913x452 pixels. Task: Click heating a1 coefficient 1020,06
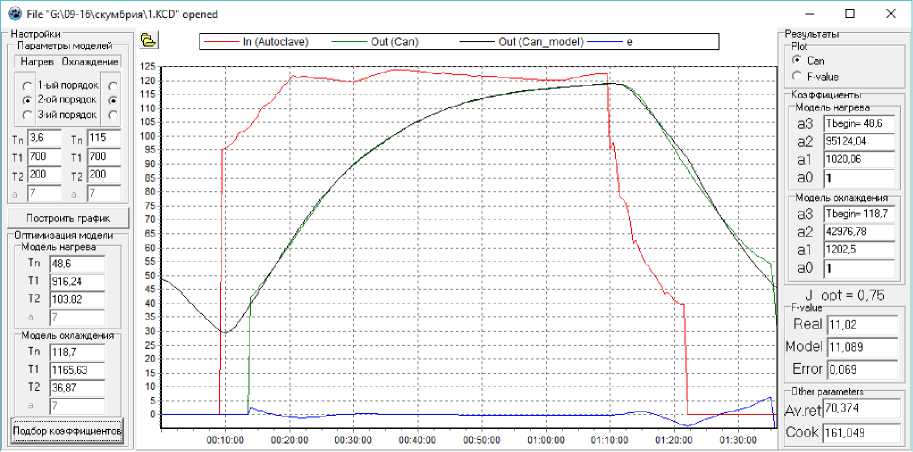pos(858,159)
